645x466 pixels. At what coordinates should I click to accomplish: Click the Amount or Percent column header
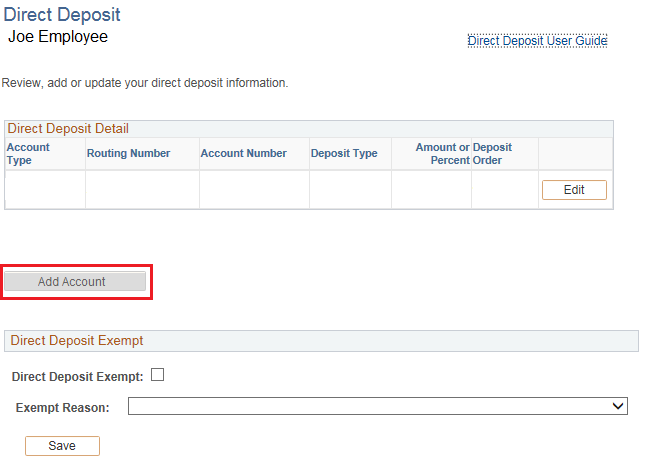443,153
